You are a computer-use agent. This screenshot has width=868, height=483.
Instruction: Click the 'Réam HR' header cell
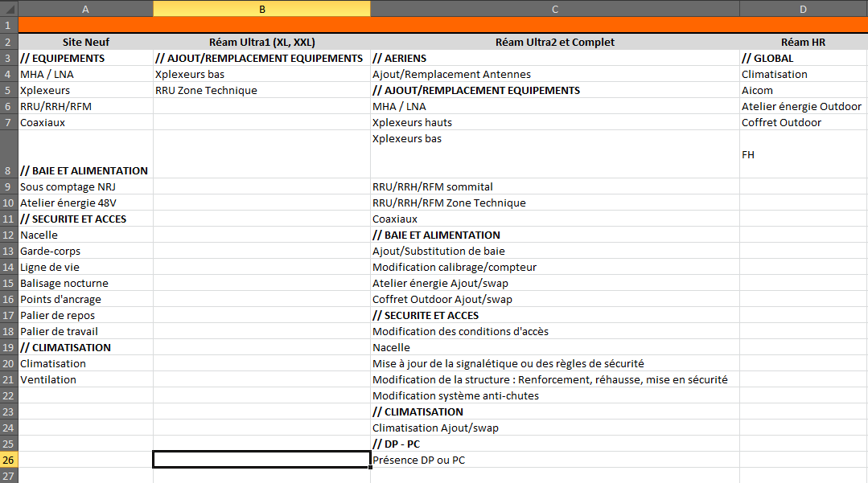tap(802, 42)
